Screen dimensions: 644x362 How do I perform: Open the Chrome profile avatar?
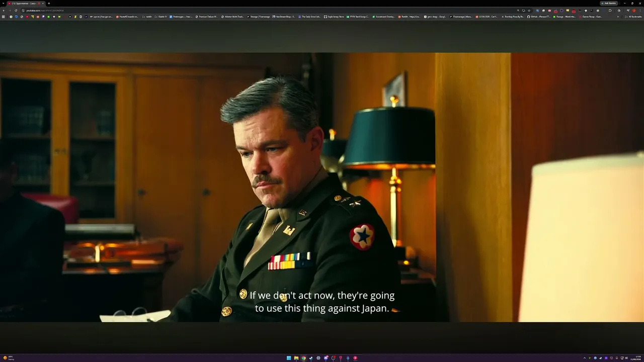[634, 10]
